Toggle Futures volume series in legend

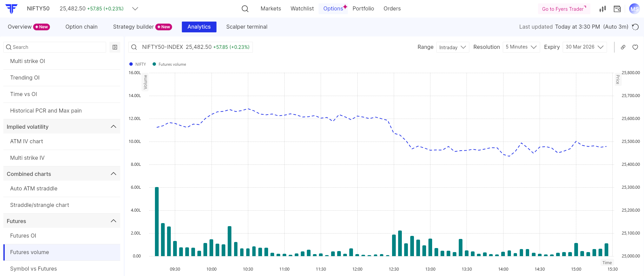(169, 64)
